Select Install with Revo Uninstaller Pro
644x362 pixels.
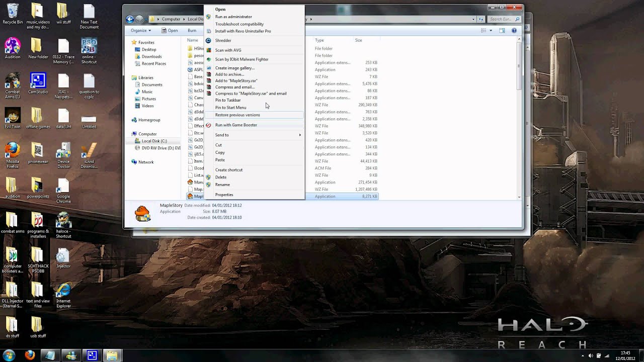(x=254, y=31)
